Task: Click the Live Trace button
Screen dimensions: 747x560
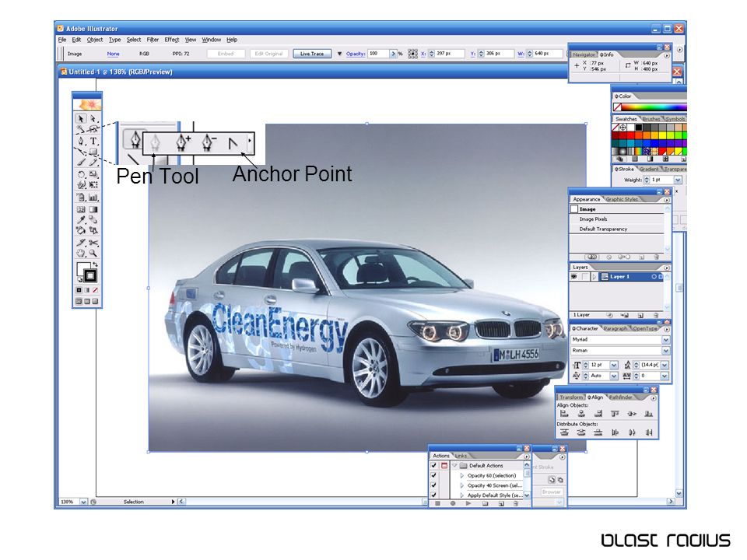Action: pos(312,54)
